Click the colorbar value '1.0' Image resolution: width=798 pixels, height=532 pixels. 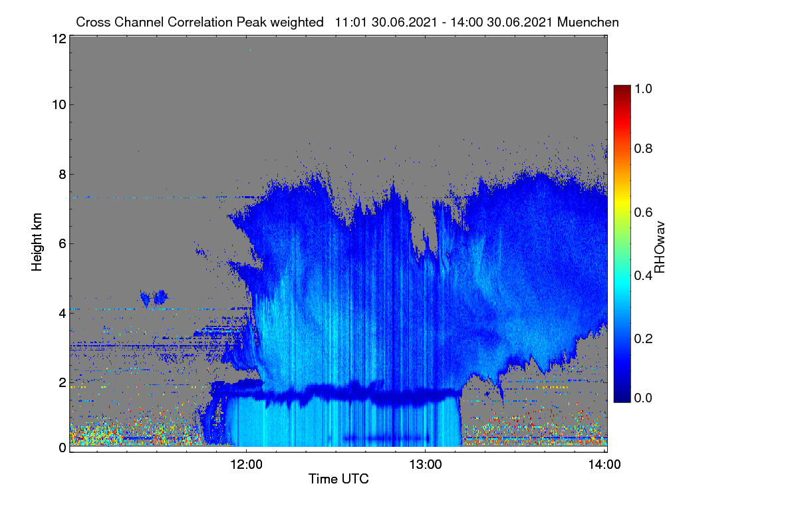pos(644,87)
